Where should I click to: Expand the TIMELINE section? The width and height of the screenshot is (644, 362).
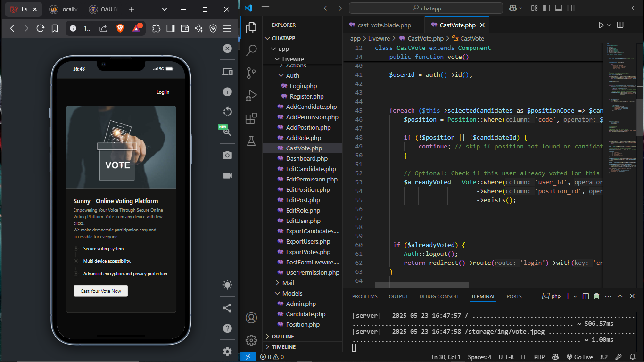(x=302, y=347)
